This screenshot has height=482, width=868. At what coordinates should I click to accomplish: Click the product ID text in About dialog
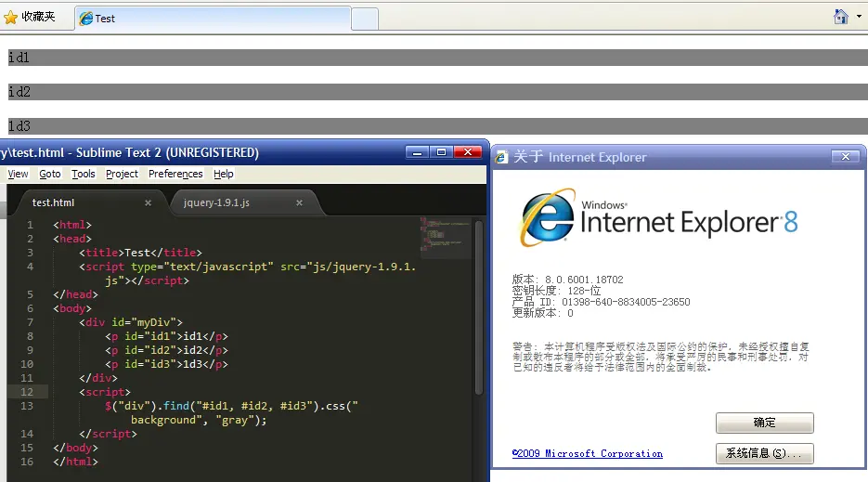pyautogui.click(x=602, y=302)
